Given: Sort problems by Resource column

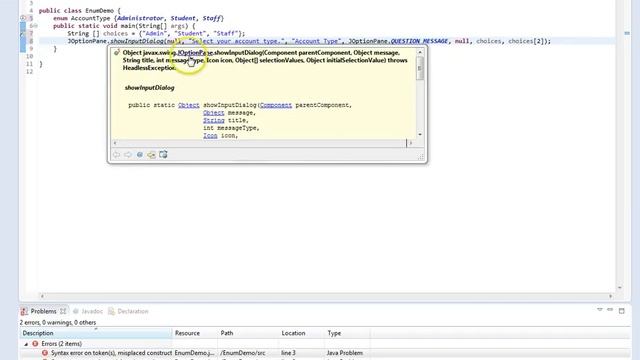Looking at the screenshot, I should (x=195, y=333).
